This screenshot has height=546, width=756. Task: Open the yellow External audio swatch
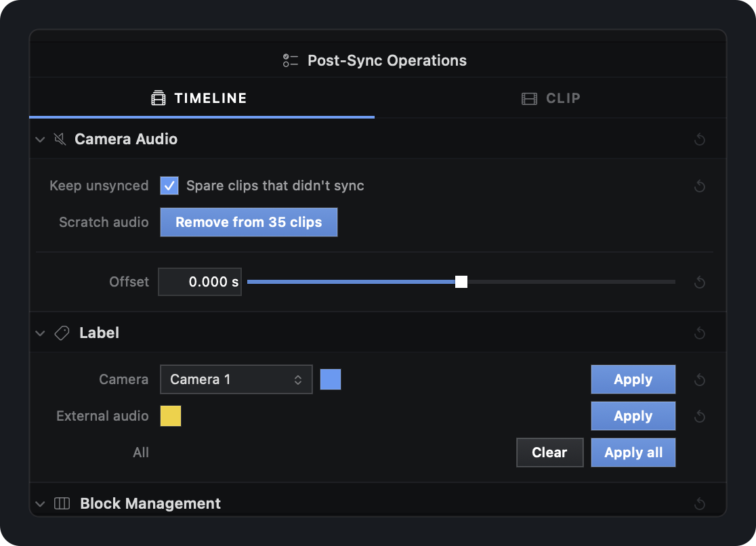[x=171, y=416]
